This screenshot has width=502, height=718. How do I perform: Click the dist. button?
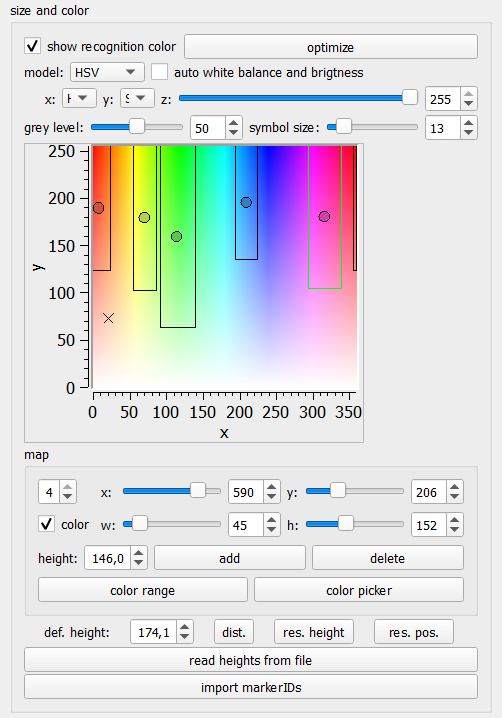click(x=234, y=632)
